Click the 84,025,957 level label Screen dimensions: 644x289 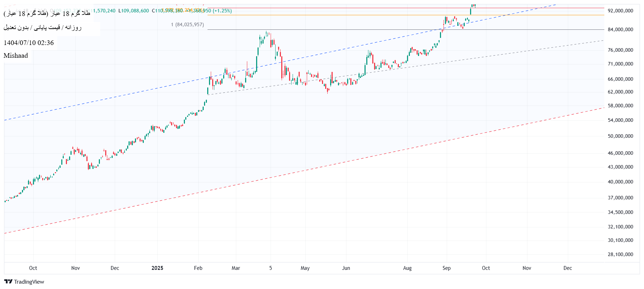click(x=188, y=24)
